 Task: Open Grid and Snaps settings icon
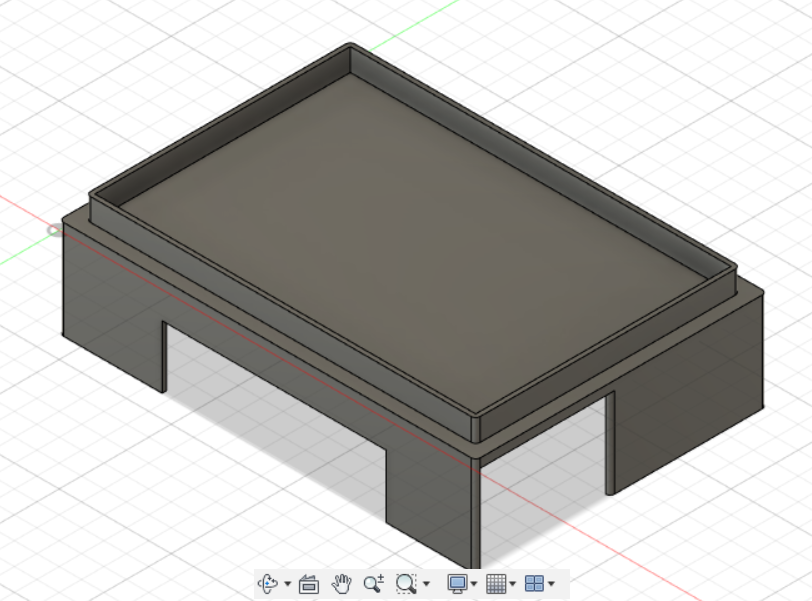point(496,584)
